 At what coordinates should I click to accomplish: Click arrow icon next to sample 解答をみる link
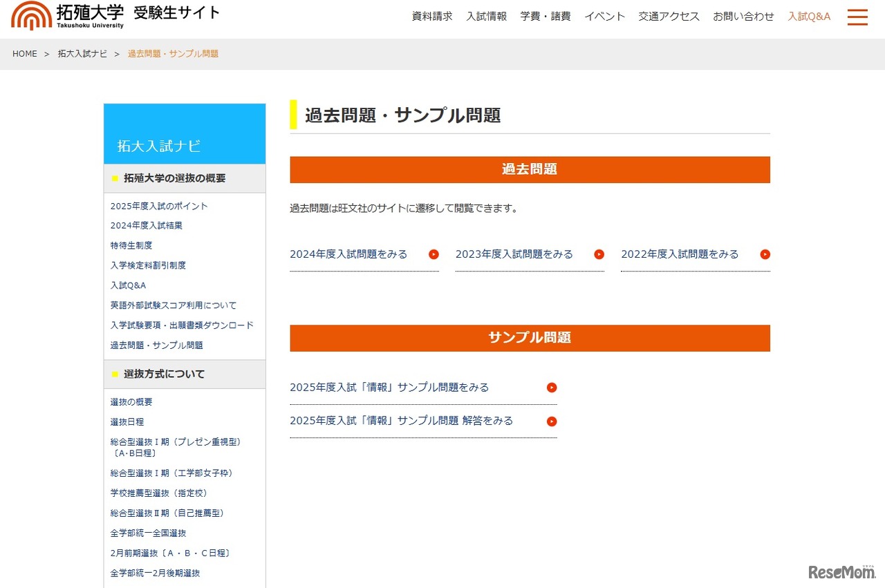(x=551, y=421)
